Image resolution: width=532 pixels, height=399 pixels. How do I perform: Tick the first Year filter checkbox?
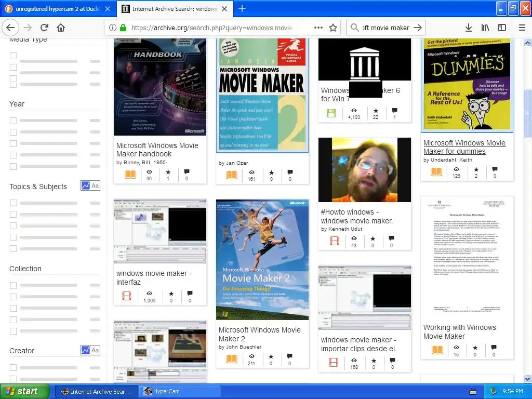point(13,121)
